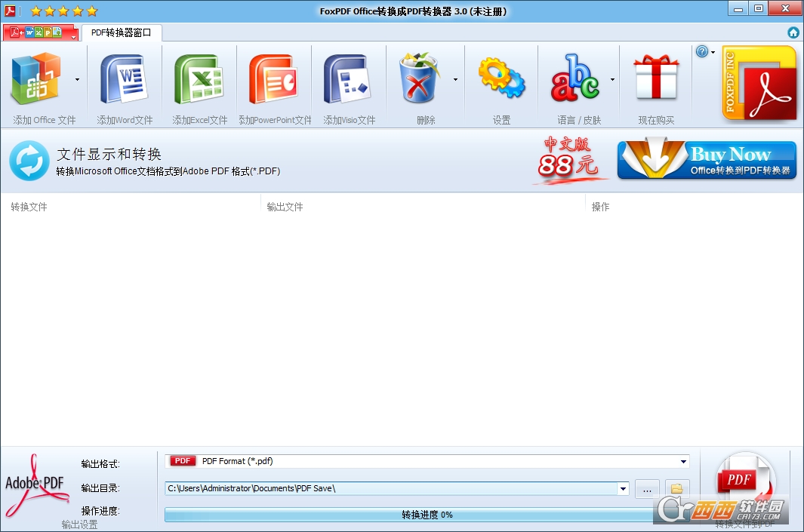Image resolution: width=804 pixels, height=532 pixels.
Task: Click the Delete recycle bin icon
Action: coord(421,79)
